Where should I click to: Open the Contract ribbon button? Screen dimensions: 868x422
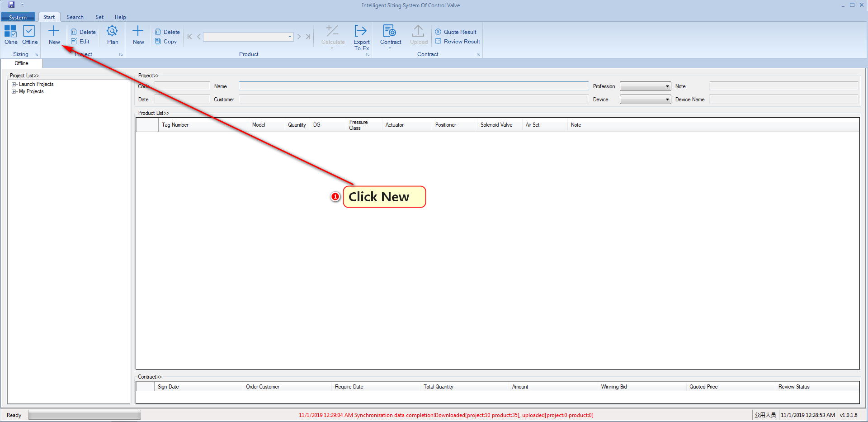point(390,35)
